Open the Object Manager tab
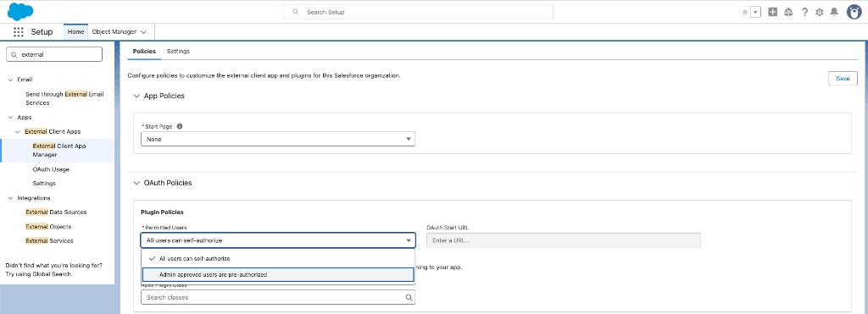Viewport: 868px width, 314px height. point(114,32)
